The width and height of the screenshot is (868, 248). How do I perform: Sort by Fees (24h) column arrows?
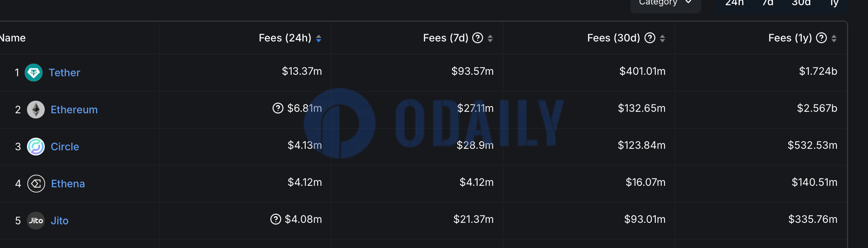tap(319, 38)
